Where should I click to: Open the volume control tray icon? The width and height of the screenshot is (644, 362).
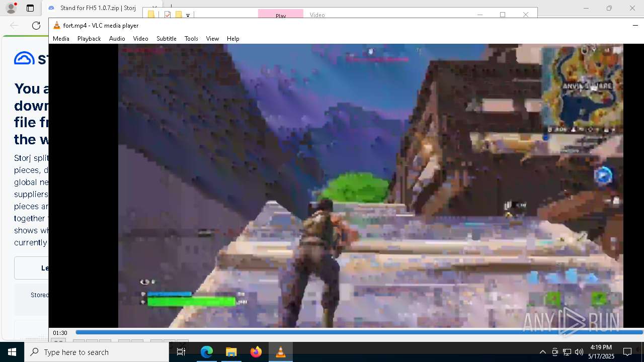tap(579, 352)
